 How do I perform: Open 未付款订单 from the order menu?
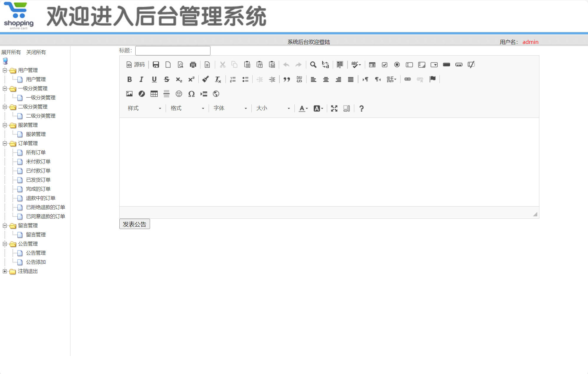(38, 162)
